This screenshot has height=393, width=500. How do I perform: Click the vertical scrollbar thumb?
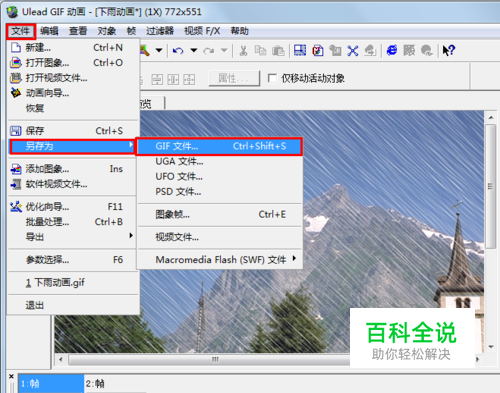(x=491, y=186)
